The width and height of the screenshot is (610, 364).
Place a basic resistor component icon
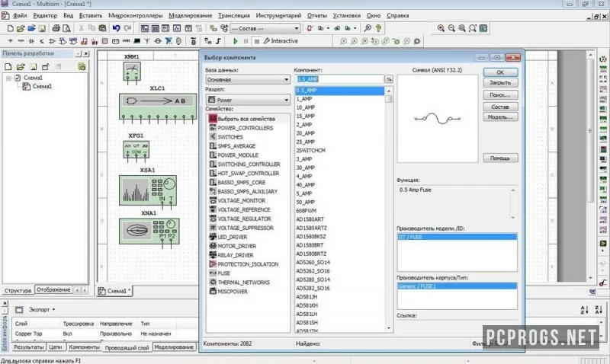pyautogui.click(x=21, y=41)
